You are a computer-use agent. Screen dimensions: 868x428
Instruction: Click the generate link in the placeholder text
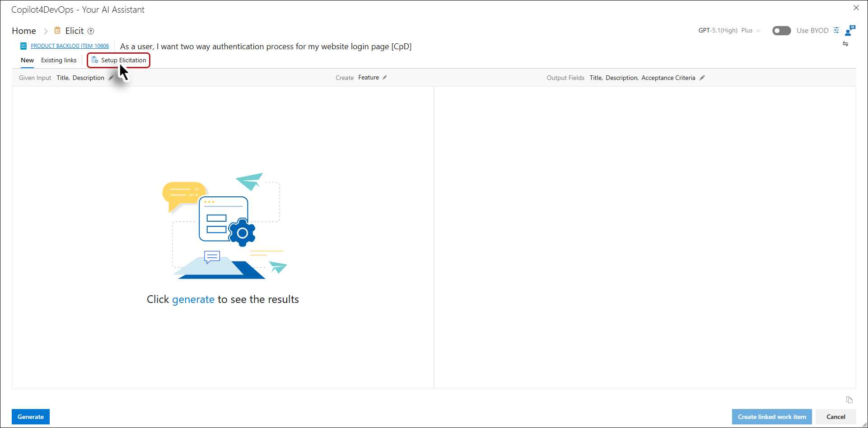193,299
